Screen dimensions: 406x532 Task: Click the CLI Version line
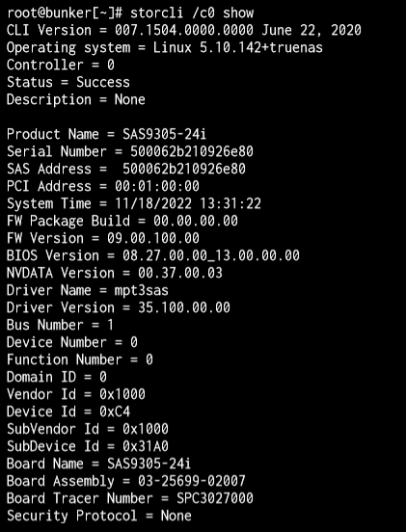point(183,30)
